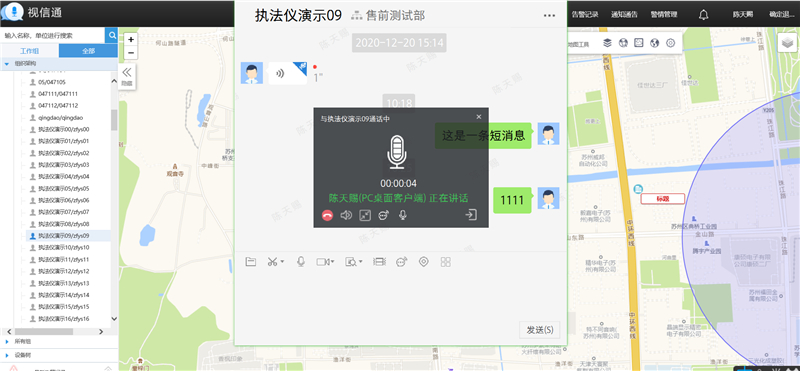Open 告警记录 in top navigation
This screenshot has height=371, width=800.
(585, 14)
